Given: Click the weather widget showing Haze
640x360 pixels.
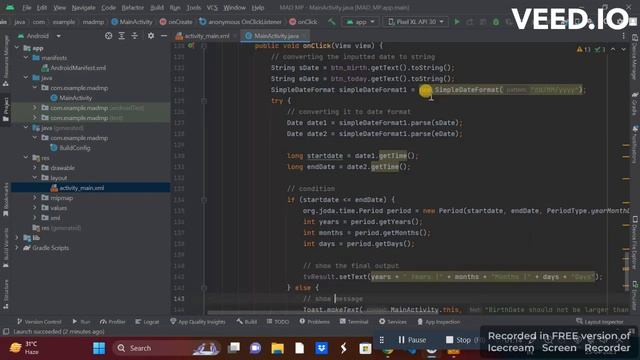Looking at the screenshot, I should click(x=24, y=348).
